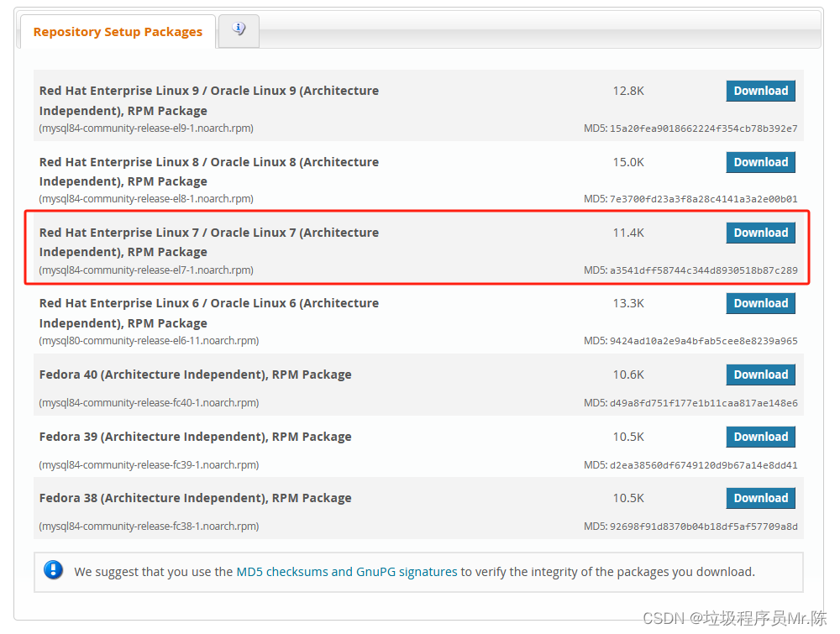Click the 11.4K file size value
The width and height of the screenshot is (840, 634).
click(x=628, y=233)
